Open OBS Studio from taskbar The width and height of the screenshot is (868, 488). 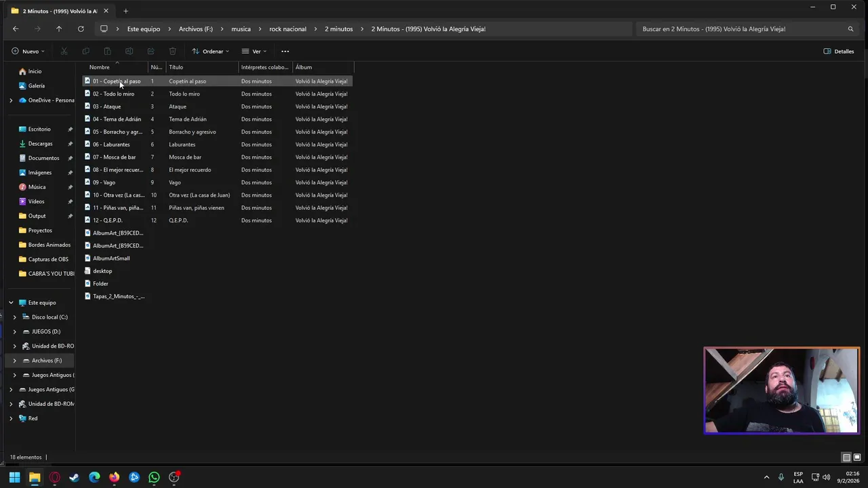click(x=174, y=477)
